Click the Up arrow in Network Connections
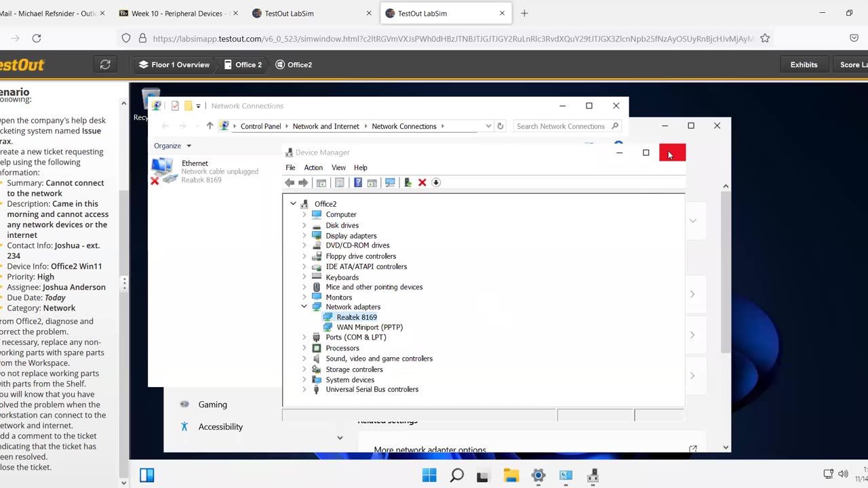Viewport: 868px width, 488px height. point(210,126)
